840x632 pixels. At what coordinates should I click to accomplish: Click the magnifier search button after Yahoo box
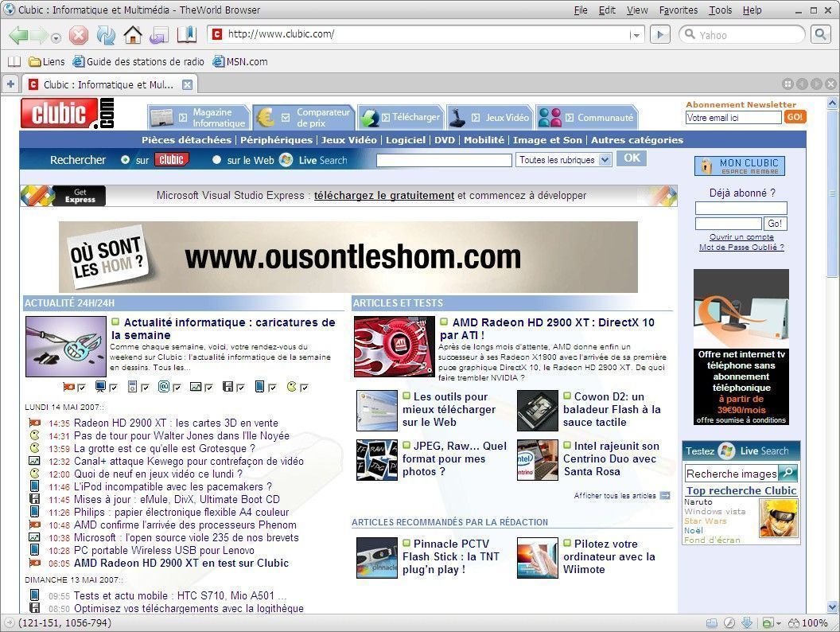(x=820, y=35)
